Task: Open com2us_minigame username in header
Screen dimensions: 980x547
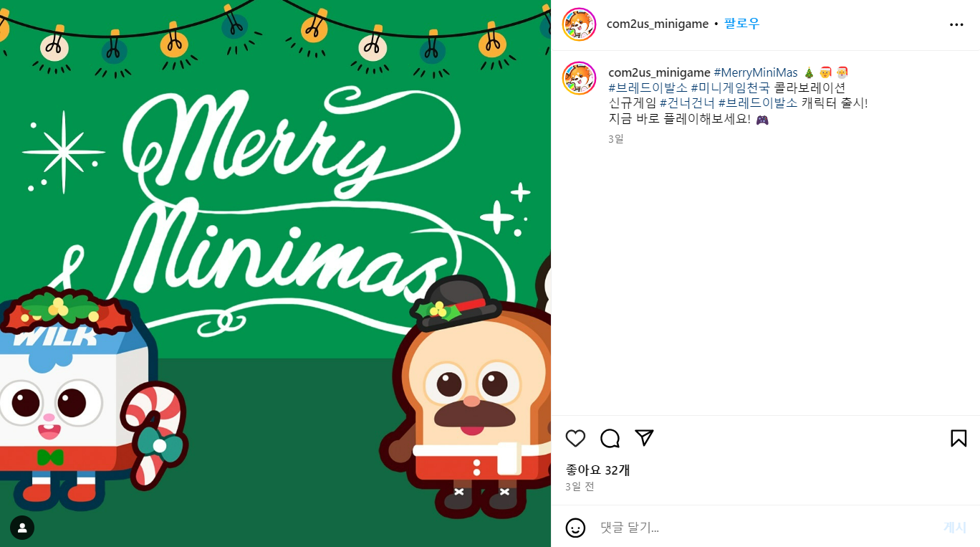Action: 658,24
